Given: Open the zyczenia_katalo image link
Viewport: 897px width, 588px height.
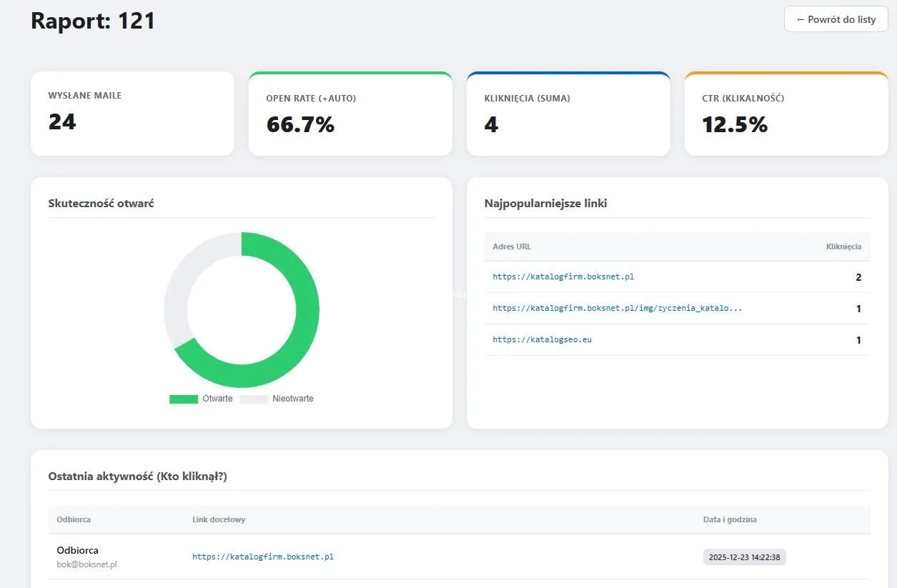Looking at the screenshot, I should (617, 309).
